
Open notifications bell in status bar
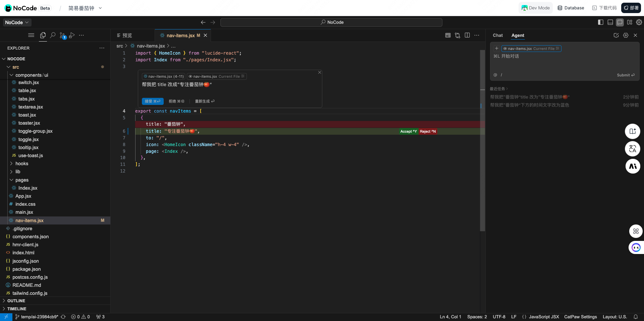pos(636,317)
